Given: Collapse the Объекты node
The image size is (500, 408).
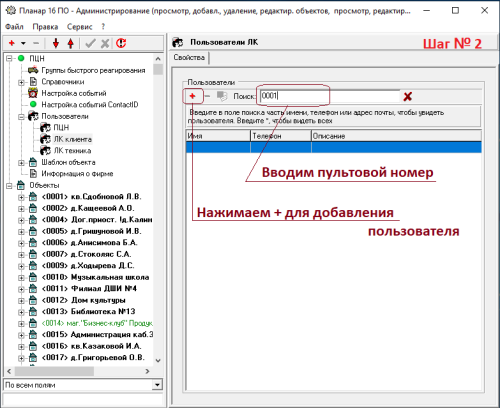Looking at the screenshot, I should (x=9, y=186).
